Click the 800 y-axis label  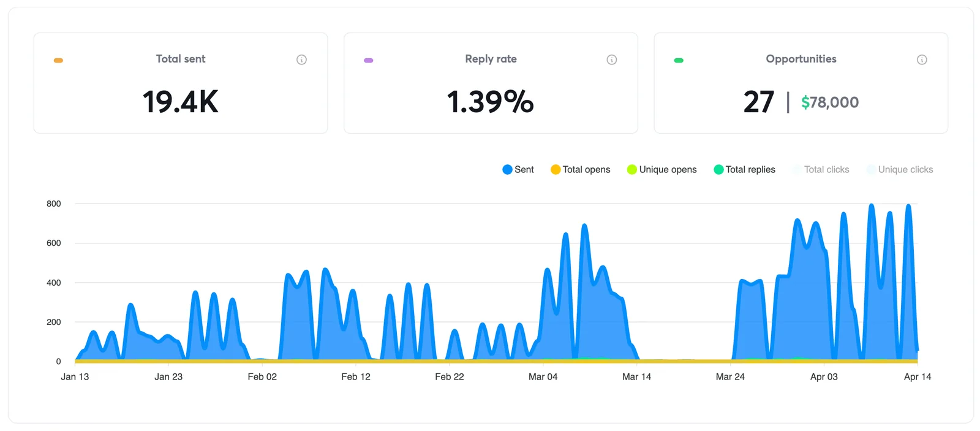tap(54, 204)
